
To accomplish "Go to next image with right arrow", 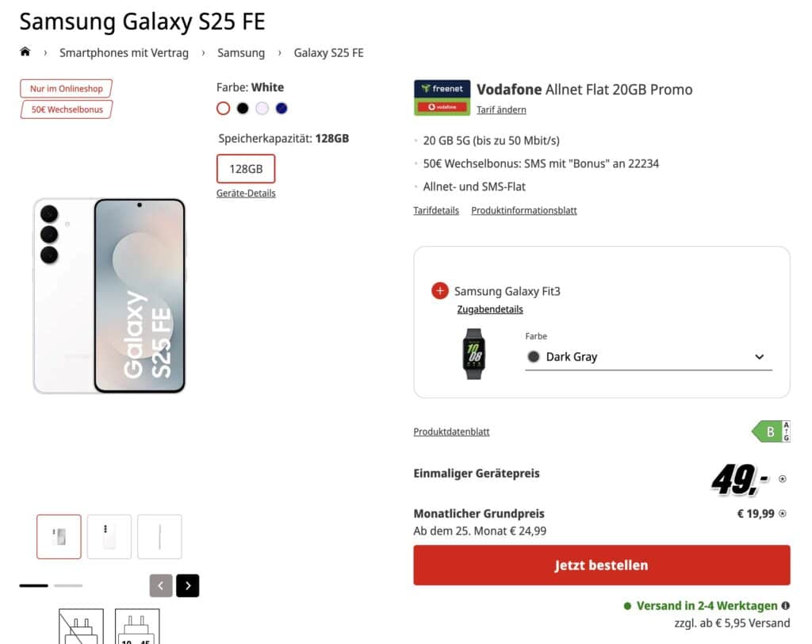I will [188, 585].
